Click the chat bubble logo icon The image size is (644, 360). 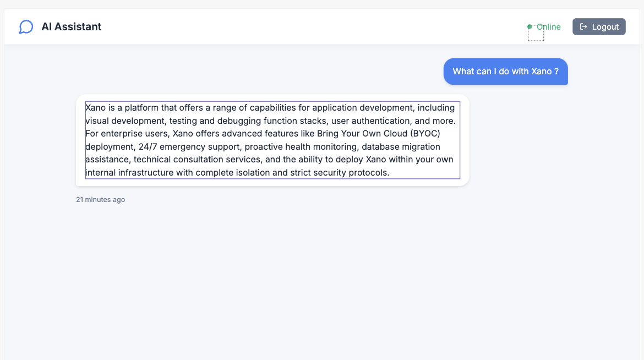click(26, 27)
